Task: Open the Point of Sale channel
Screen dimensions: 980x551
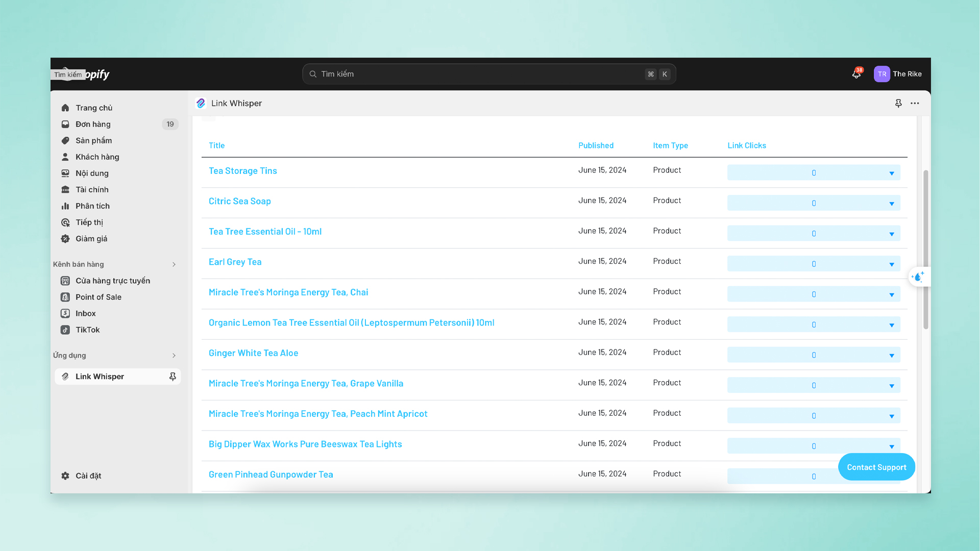Action: (98, 297)
